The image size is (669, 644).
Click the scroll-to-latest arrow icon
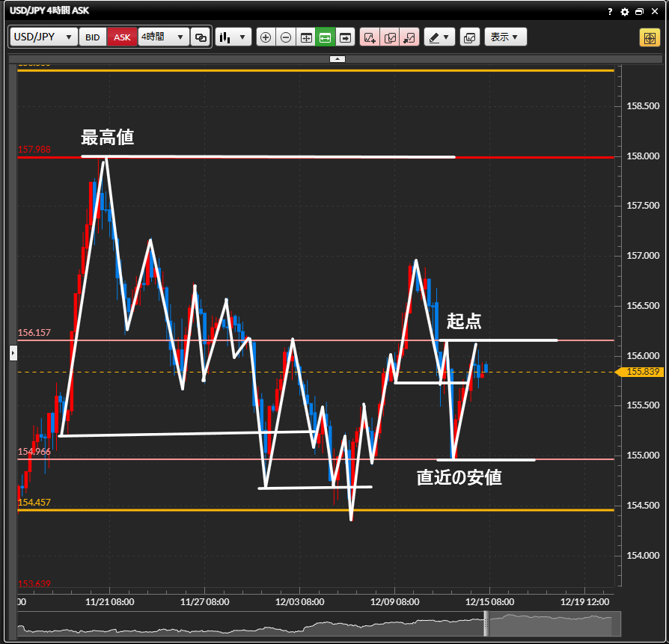click(345, 37)
